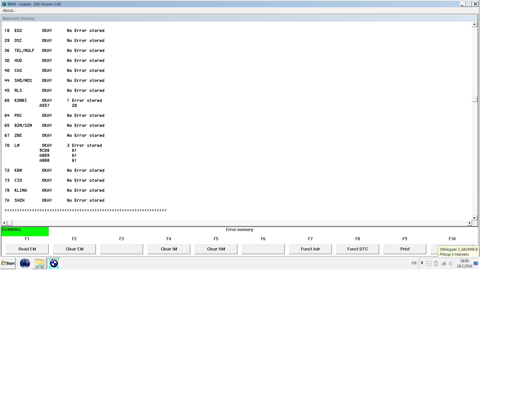Click the empty F6 button
Screen dimensions: 532x399
(x=263, y=249)
